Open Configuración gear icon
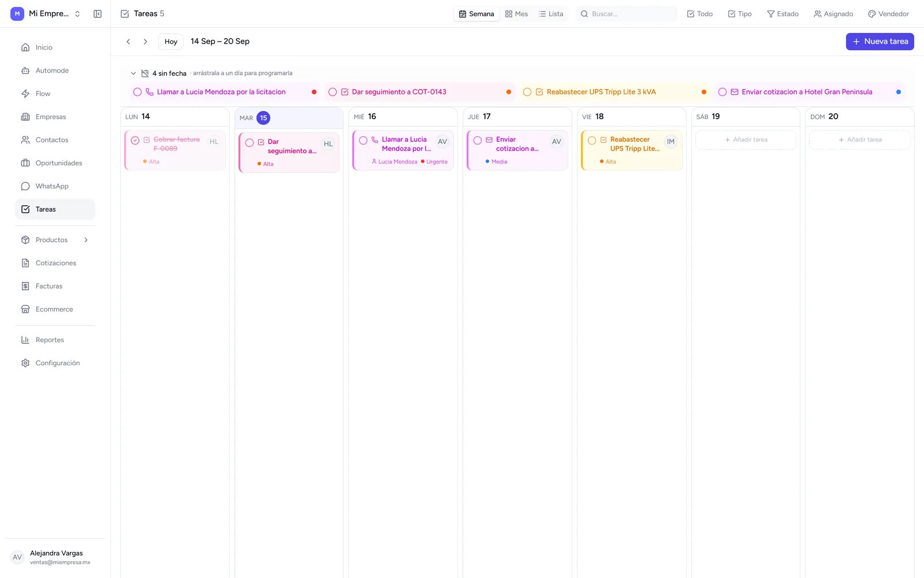This screenshot has height=578, width=924. 25,363
